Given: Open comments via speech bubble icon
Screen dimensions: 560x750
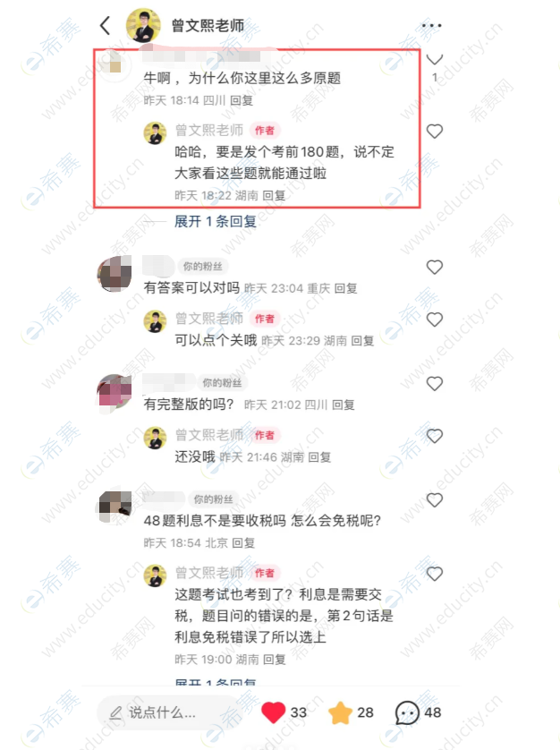Looking at the screenshot, I should coord(407,712).
